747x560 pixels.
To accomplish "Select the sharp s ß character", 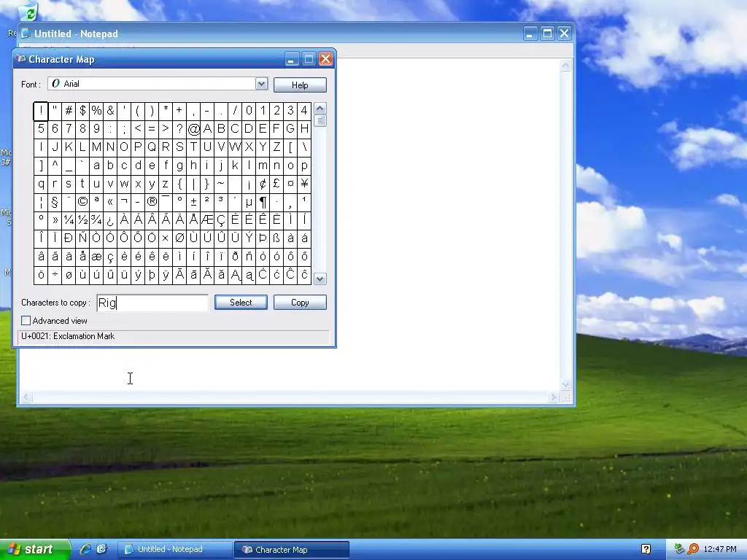I will (x=276, y=238).
